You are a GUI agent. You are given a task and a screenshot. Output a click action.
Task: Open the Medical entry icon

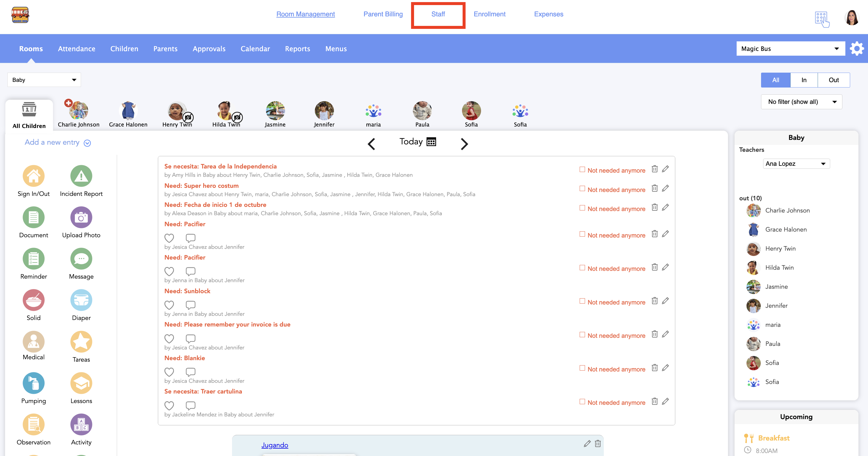pyautogui.click(x=33, y=341)
